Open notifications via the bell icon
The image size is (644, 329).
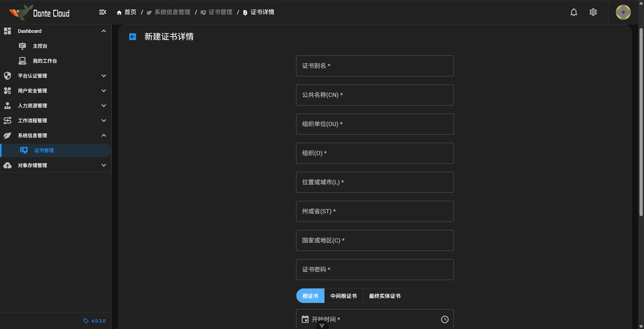(574, 12)
